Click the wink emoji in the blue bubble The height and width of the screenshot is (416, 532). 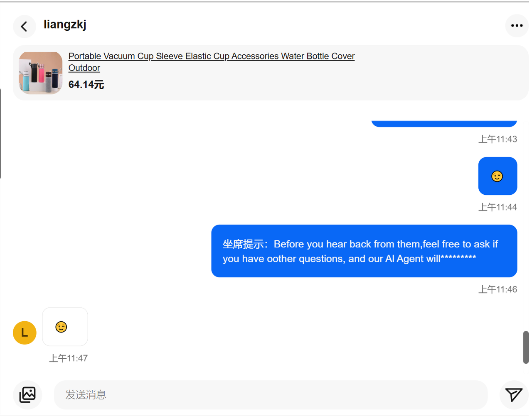click(497, 176)
